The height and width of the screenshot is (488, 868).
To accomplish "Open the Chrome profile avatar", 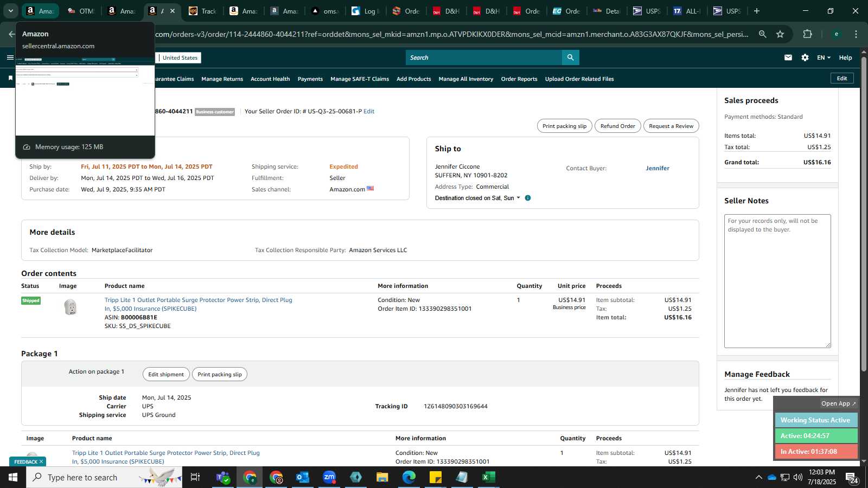I will pos(836,34).
